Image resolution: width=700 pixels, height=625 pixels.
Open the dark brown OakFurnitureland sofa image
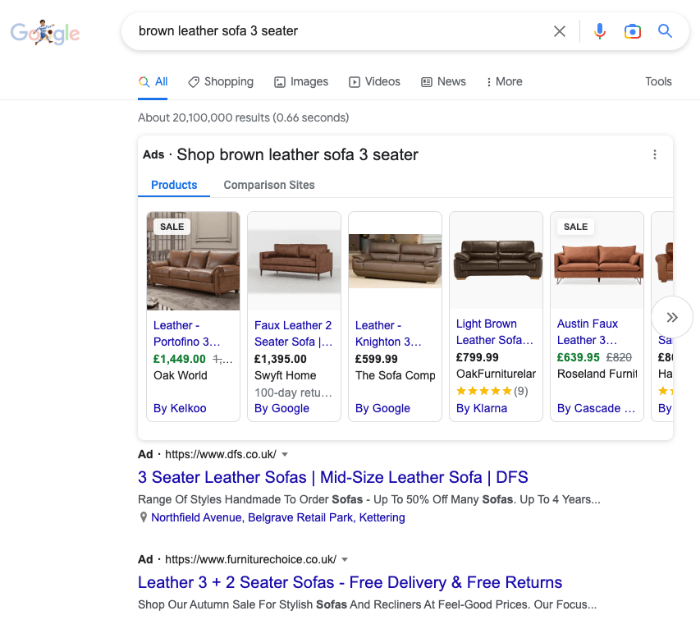pos(496,261)
